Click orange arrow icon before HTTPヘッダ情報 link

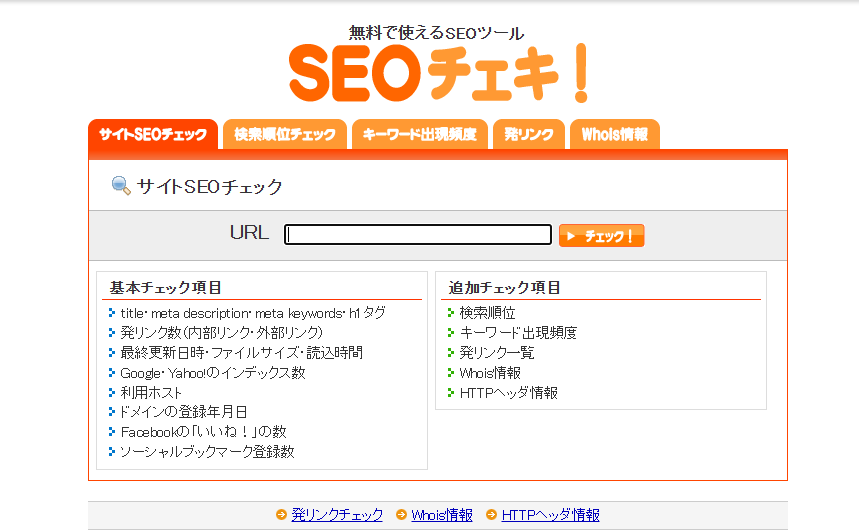coord(492,515)
